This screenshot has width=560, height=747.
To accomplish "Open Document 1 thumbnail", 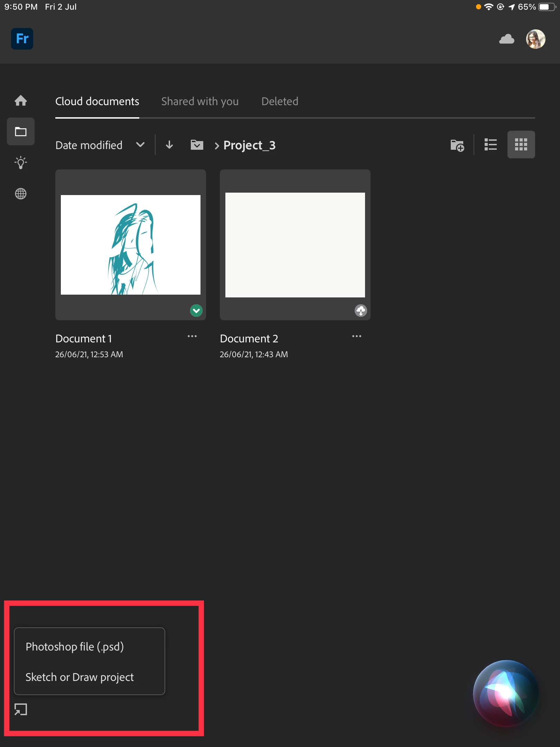I will click(131, 245).
